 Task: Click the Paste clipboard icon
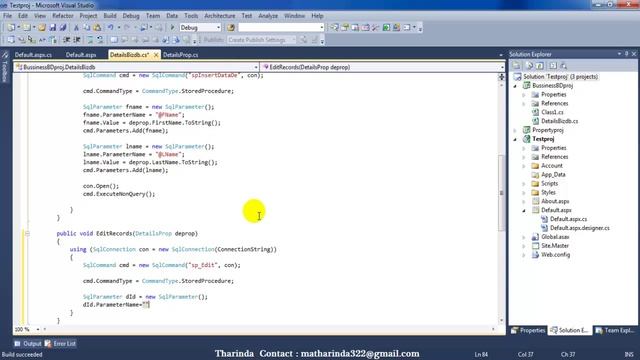coord(97,28)
